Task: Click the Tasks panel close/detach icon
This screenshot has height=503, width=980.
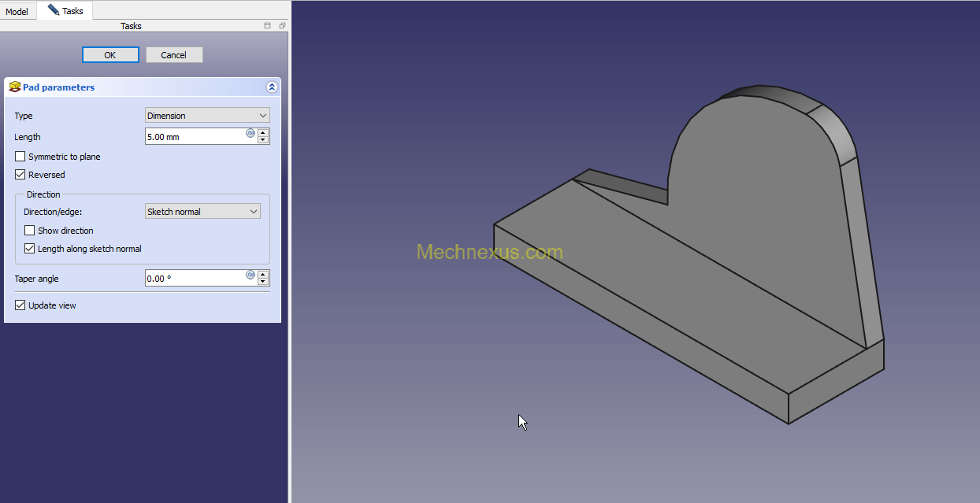Action: (282, 26)
